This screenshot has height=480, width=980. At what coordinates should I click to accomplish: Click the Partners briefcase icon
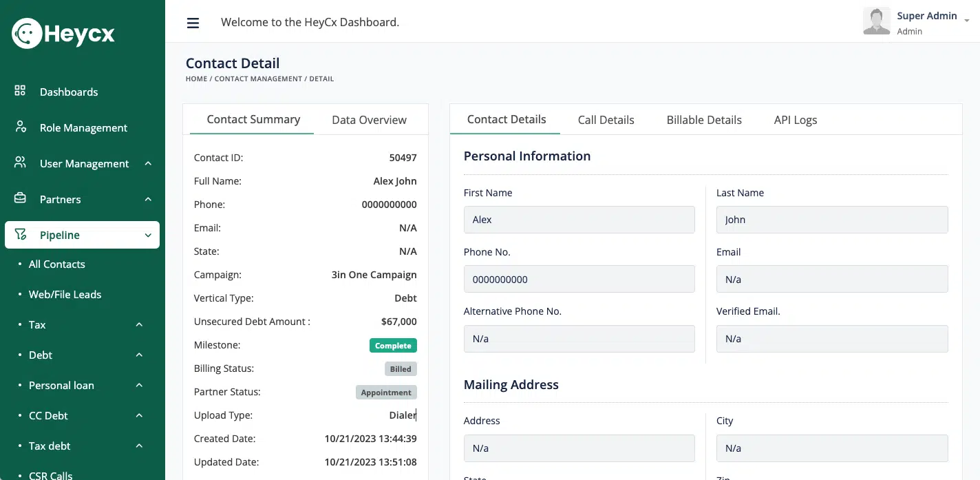pos(20,198)
